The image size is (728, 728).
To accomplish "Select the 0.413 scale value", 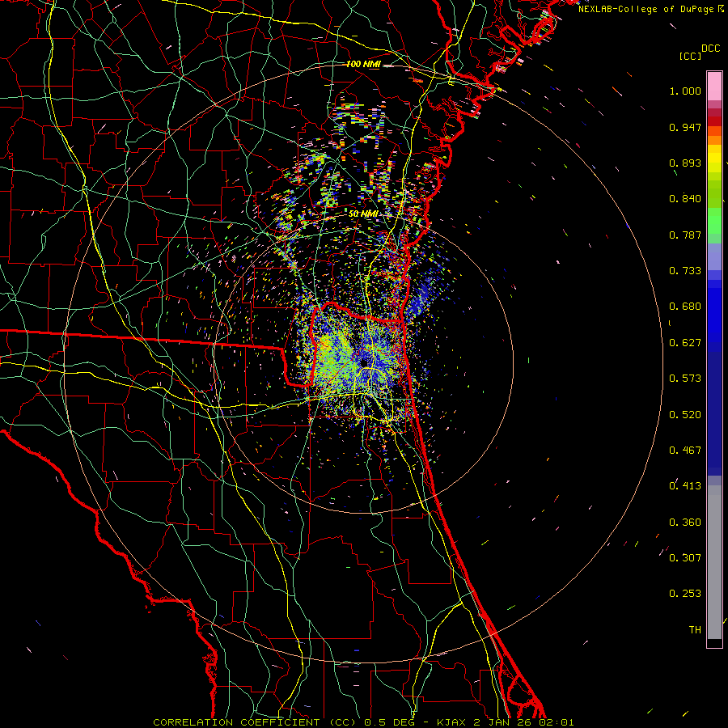I will tap(685, 486).
